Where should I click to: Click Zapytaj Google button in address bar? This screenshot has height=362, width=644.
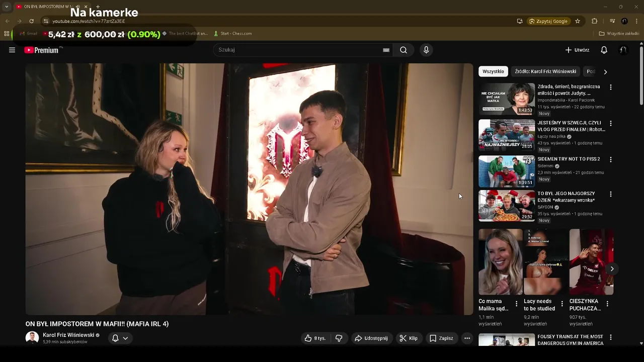[x=548, y=21]
